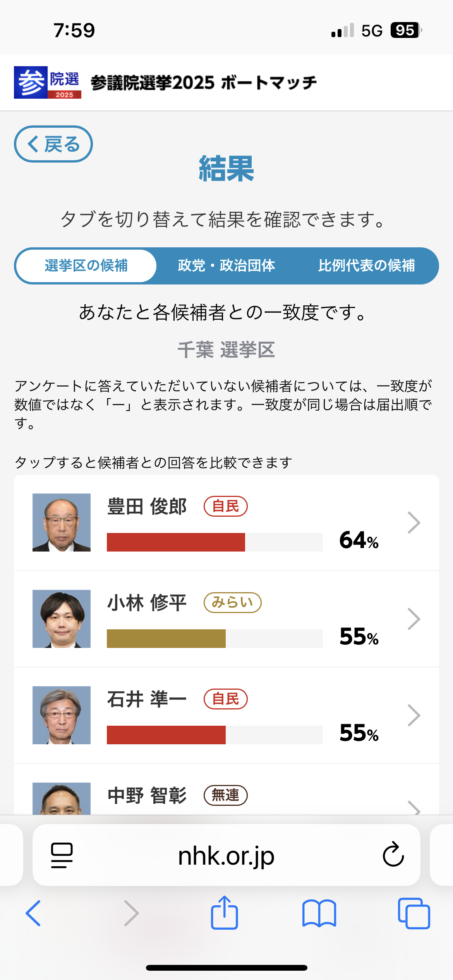Screen dimensions: 453x980
Task: Open the Safari tabs overview icon
Action: (x=414, y=913)
